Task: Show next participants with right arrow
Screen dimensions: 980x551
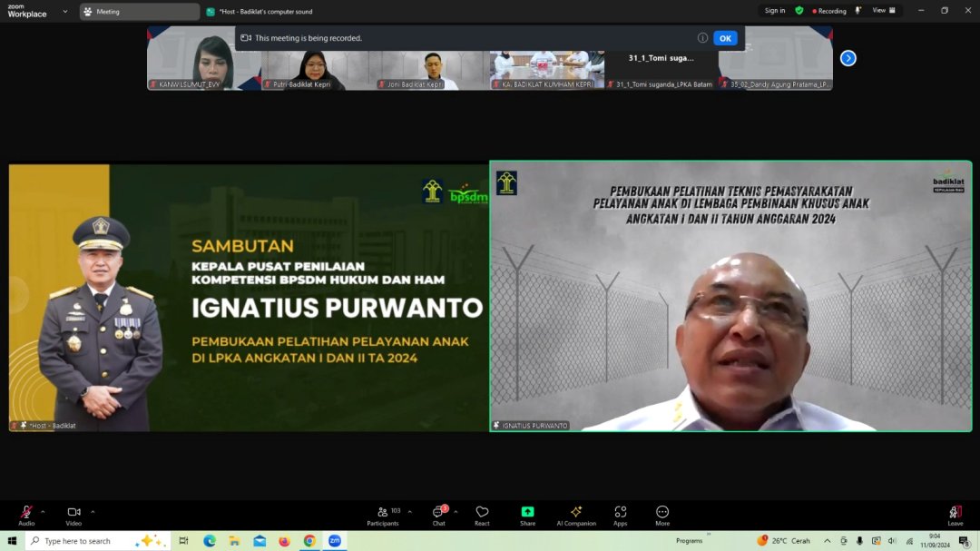Action: coord(848,58)
